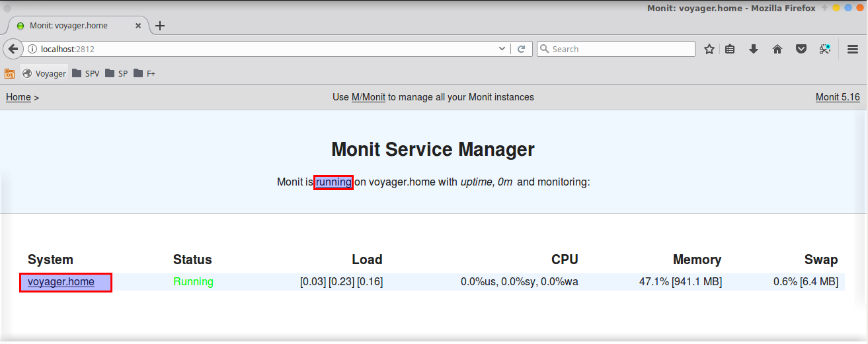Open the SP bookmarks folder
The width and height of the screenshot is (868, 344).
tap(116, 73)
